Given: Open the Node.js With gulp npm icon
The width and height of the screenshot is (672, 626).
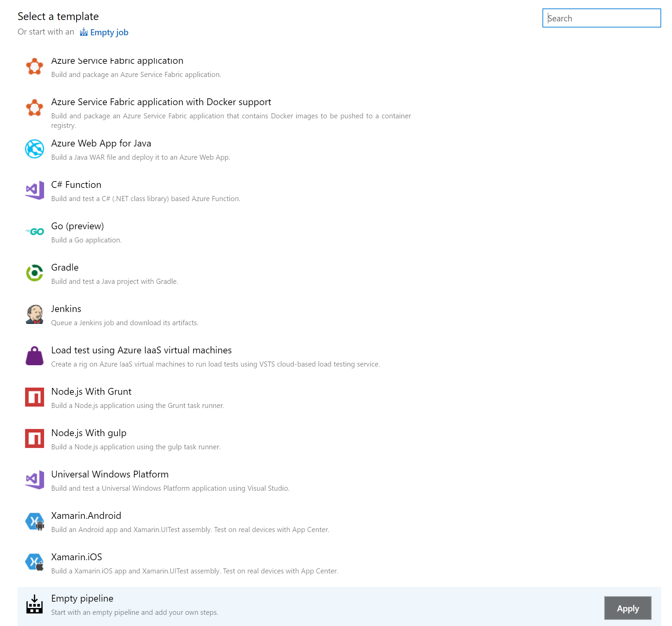Looking at the screenshot, I should coord(35,438).
